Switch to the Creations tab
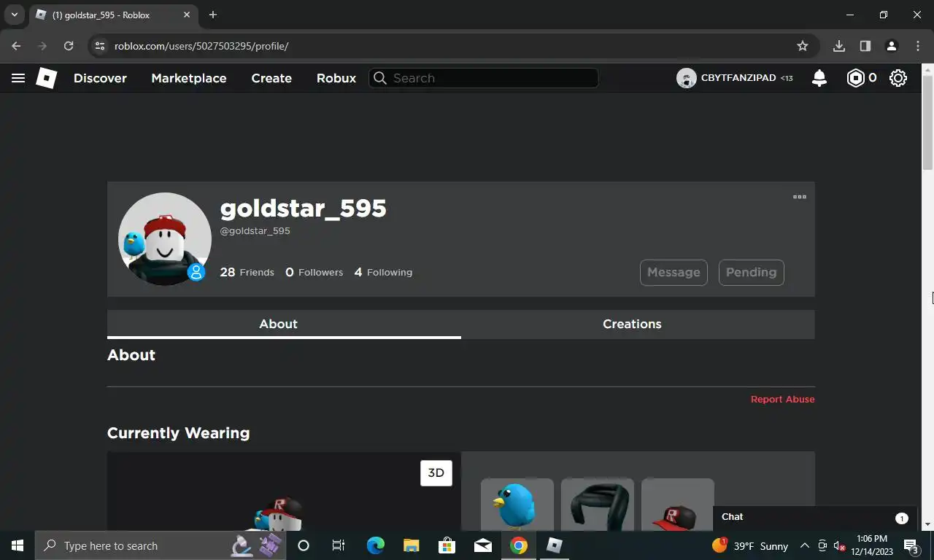The width and height of the screenshot is (934, 560). point(638,324)
